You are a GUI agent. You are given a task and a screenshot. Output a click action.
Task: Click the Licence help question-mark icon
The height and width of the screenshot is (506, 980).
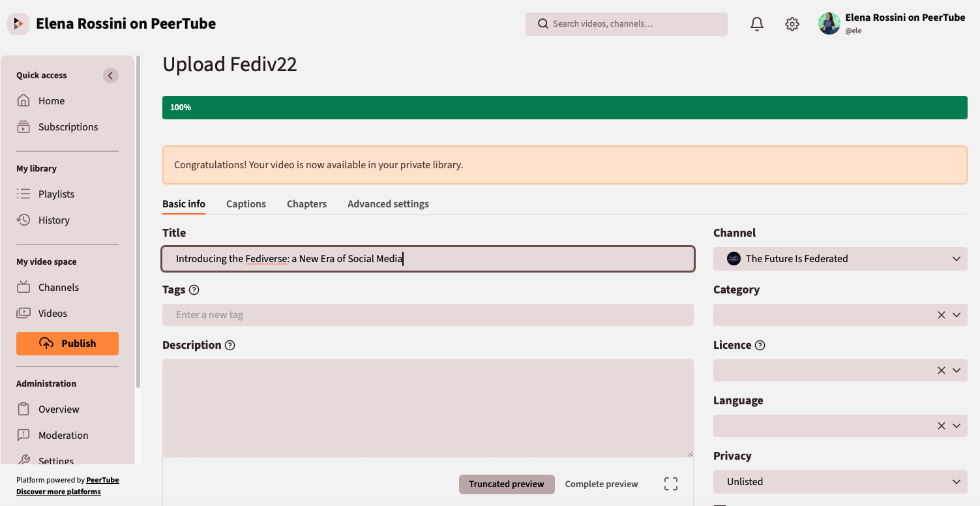click(x=760, y=346)
